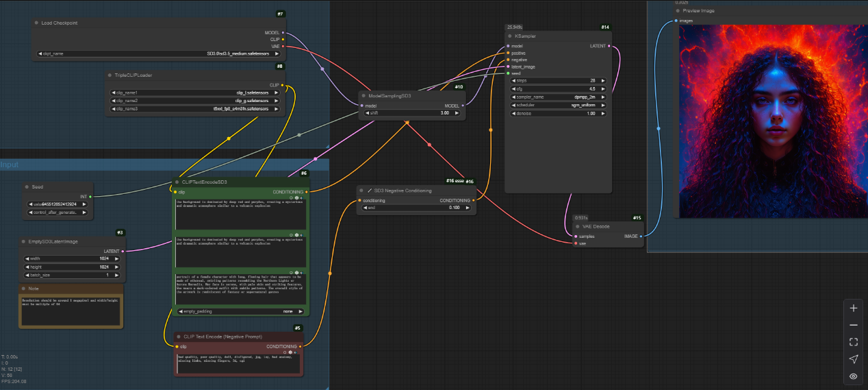Increase the shift value in ModelSamplingSD3

pos(458,113)
